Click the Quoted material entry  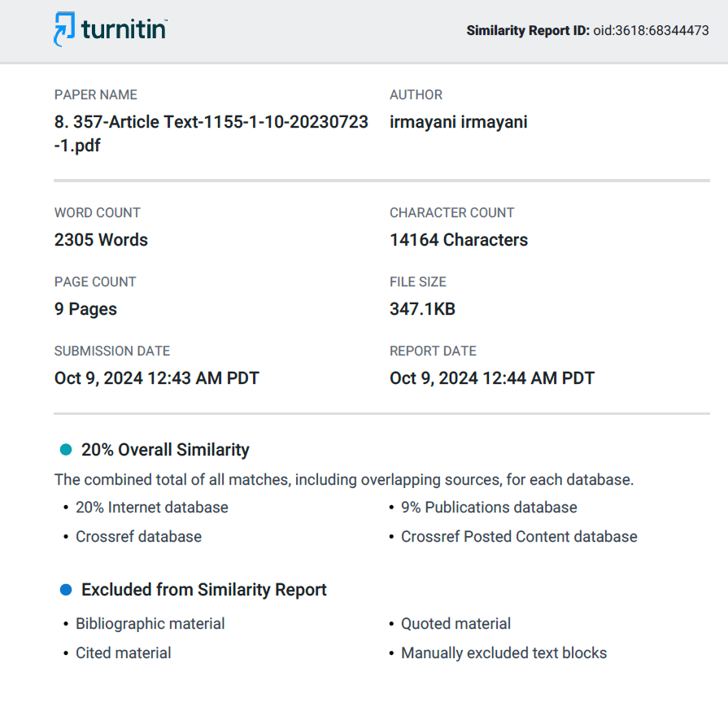[456, 624]
